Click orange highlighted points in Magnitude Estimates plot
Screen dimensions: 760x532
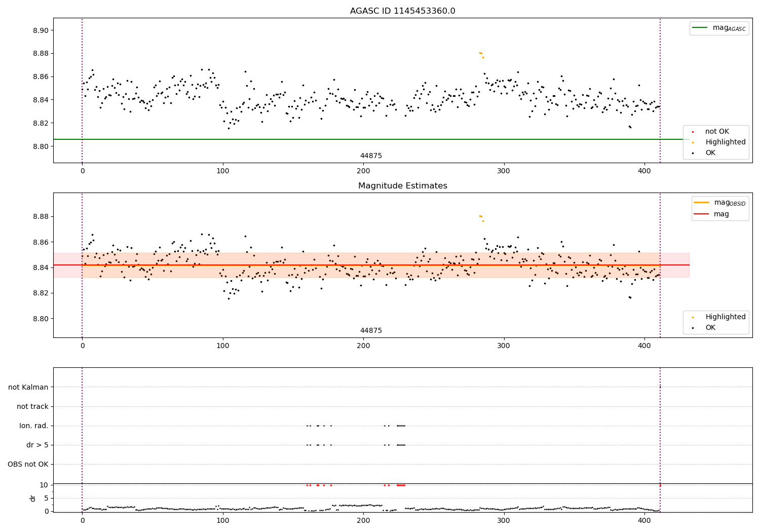(481, 217)
